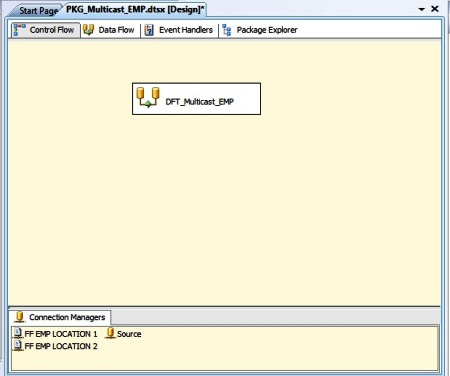Open the Start Page document tab
This screenshot has width=450, height=376.
tap(36, 11)
